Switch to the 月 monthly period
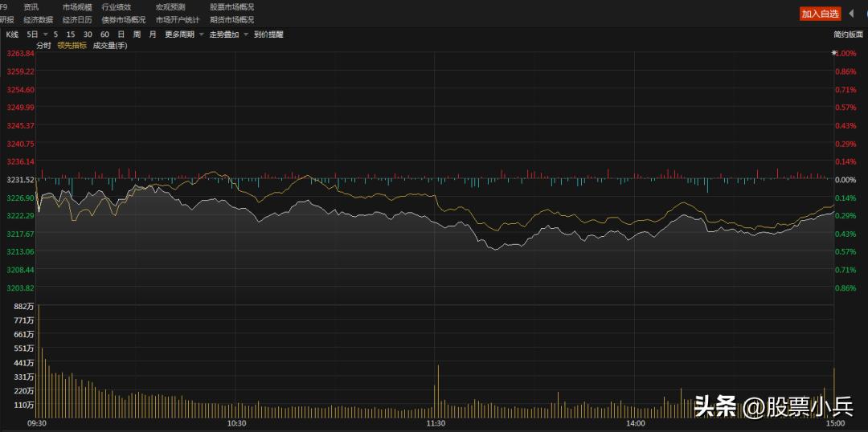This screenshot has height=432, width=868. click(x=153, y=35)
